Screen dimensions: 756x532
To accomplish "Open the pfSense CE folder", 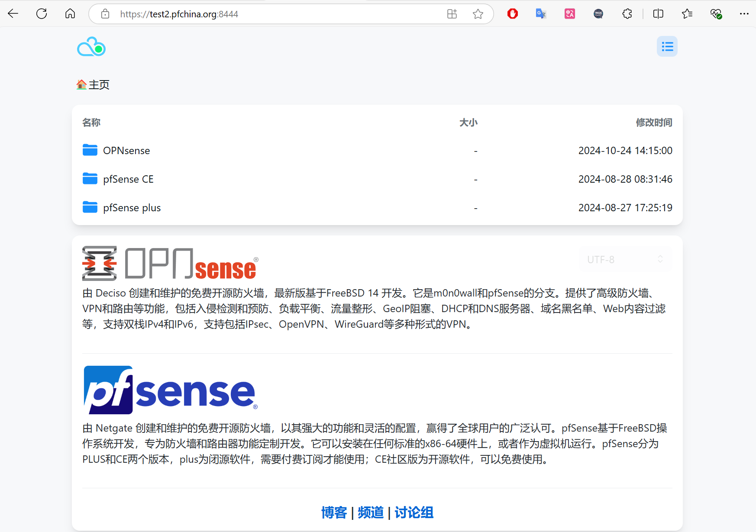I will click(128, 179).
